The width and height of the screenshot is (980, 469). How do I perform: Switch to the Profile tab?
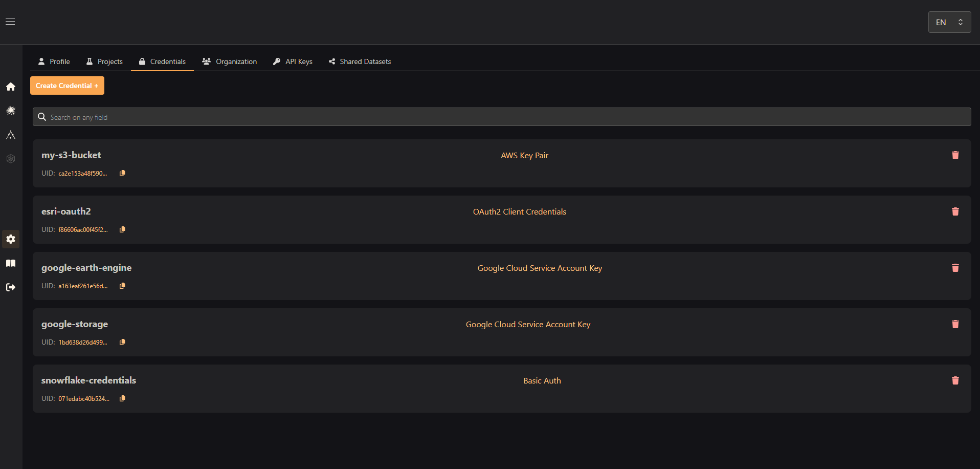(54, 61)
